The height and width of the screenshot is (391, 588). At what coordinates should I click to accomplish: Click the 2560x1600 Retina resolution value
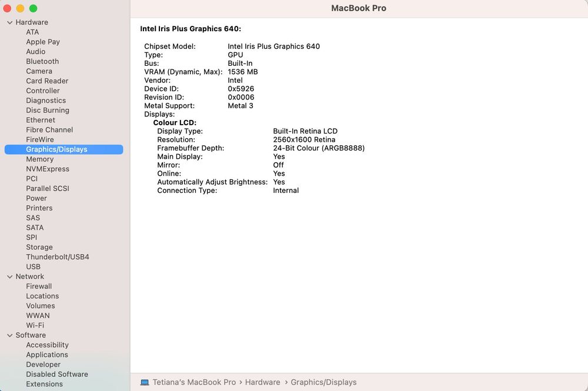[x=304, y=140]
